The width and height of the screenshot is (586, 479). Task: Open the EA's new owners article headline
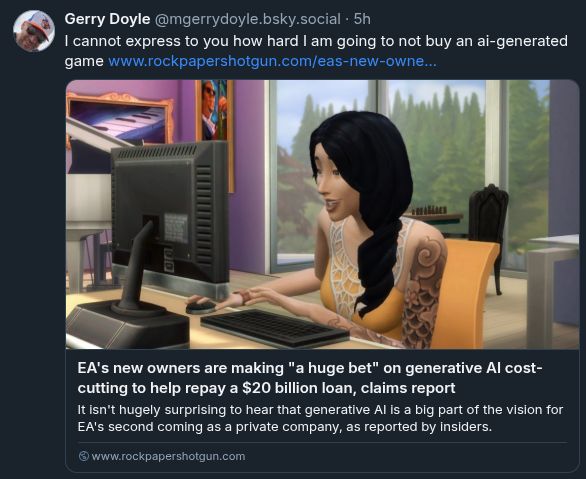click(x=310, y=378)
